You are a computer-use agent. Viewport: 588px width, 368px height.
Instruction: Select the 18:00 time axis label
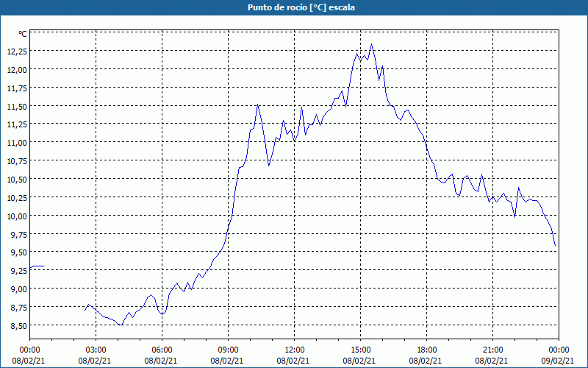point(427,350)
